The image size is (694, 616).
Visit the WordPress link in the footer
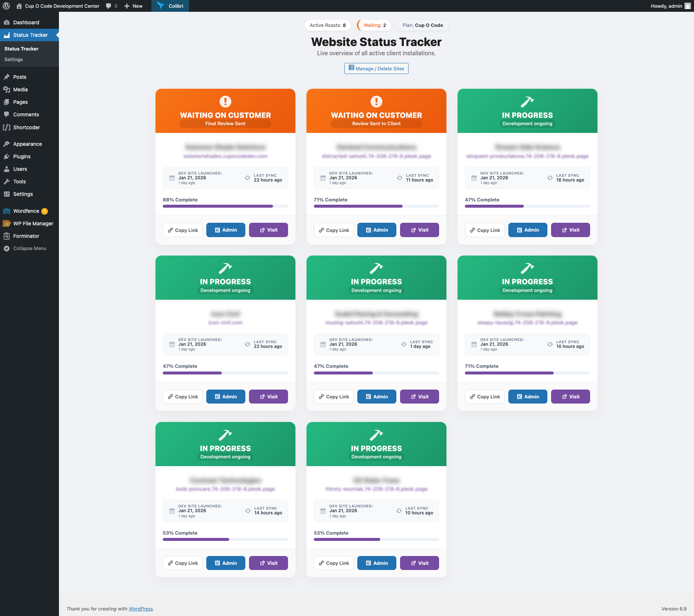coord(140,609)
